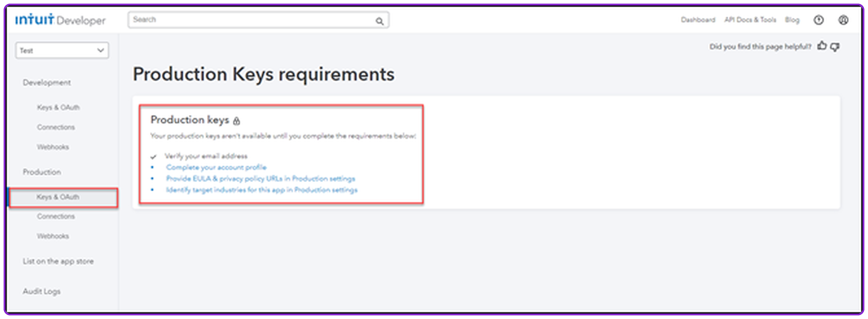Select Development section in sidebar

coord(47,83)
